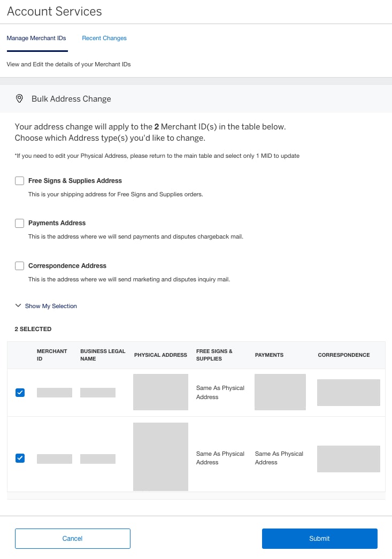Open the Manage Merchant IDs tab
The height and width of the screenshot is (559, 392).
pyautogui.click(x=36, y=38)
